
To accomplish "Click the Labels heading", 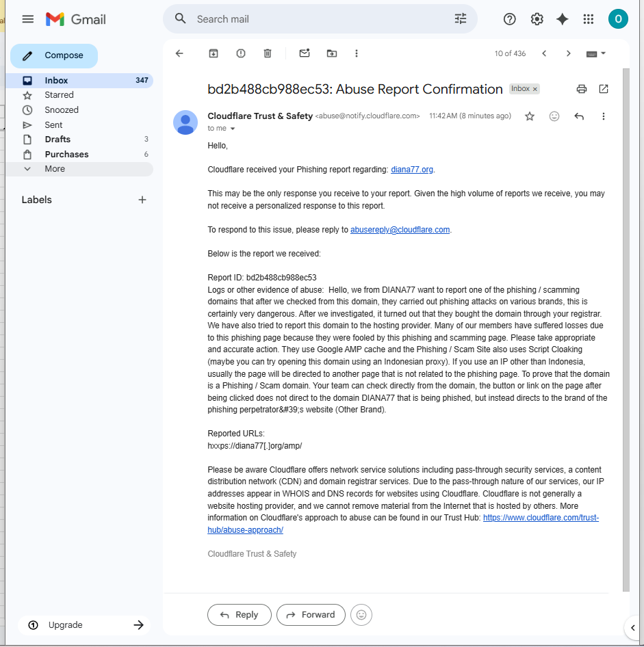I will (37, 200).
